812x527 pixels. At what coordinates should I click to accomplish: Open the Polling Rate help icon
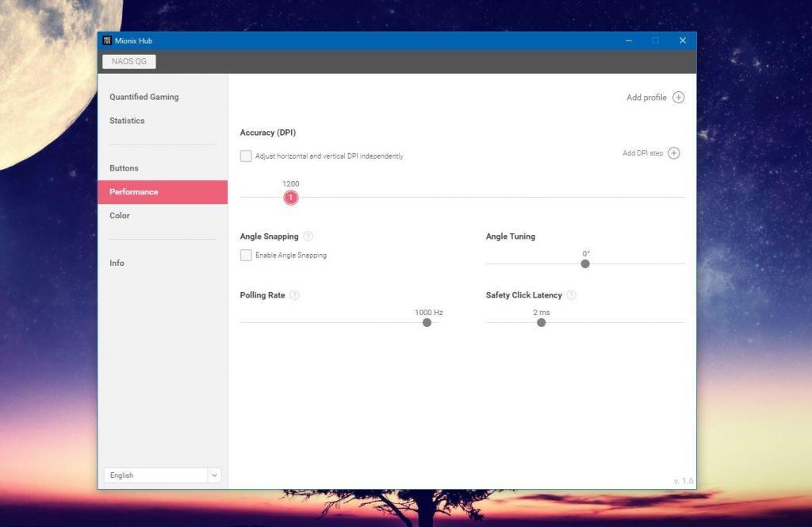[x=294, y=295]
